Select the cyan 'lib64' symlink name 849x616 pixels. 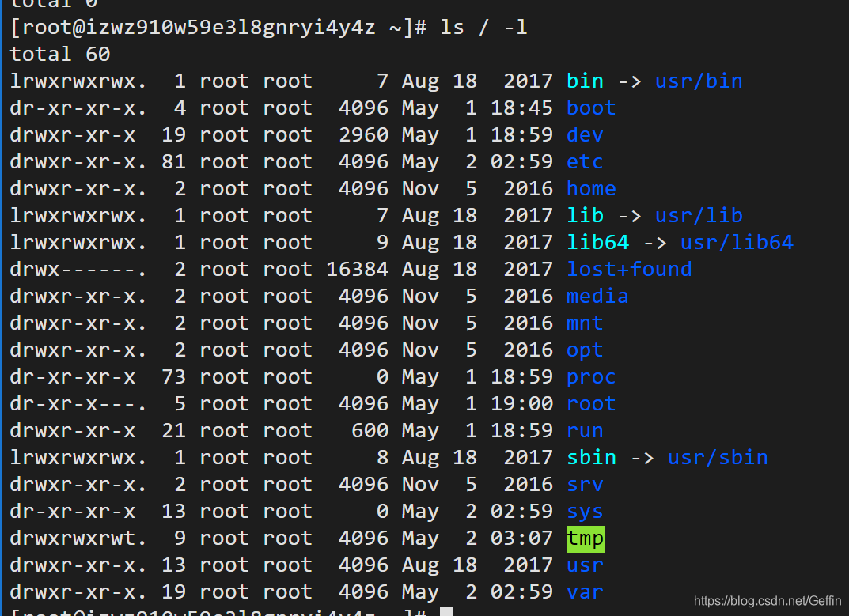(597, 242)
